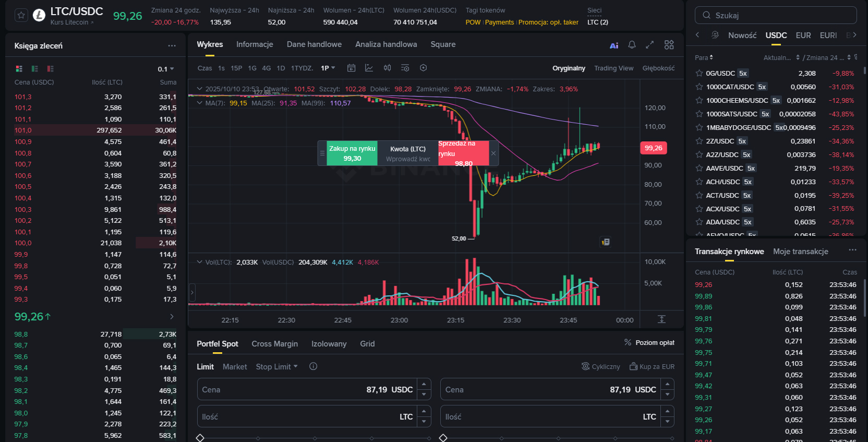868x442 pixels.
Task: Open the order type info icon
Action: (313, 366)
